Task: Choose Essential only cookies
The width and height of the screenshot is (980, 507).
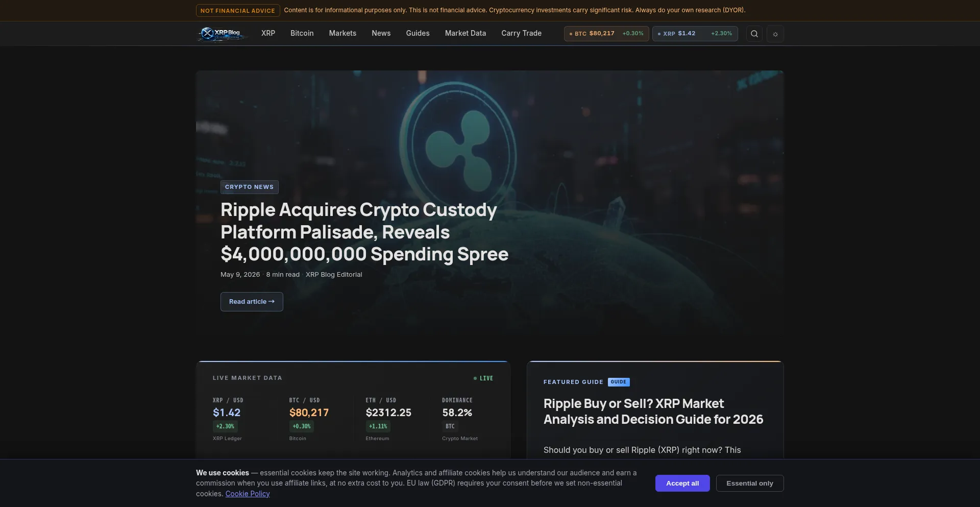Action: (750, 484)
